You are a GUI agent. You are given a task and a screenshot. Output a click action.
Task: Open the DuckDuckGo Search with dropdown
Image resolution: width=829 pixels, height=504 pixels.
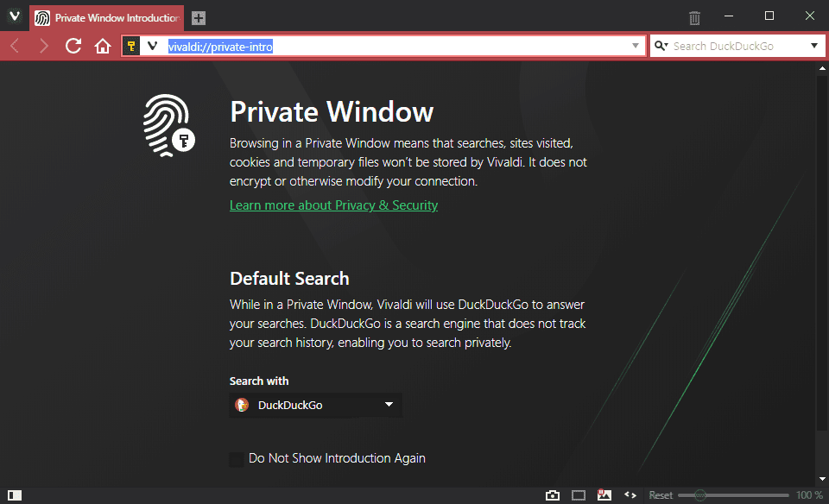point(315,405)
